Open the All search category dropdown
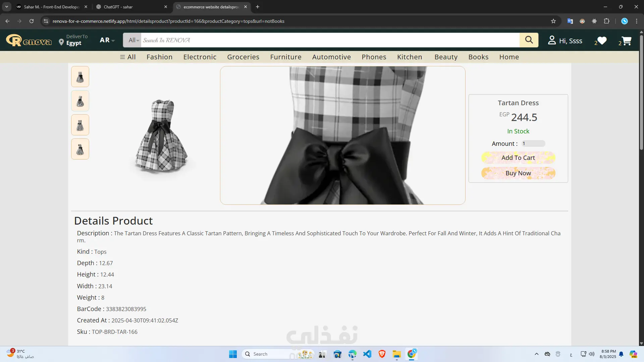Image resolution: width=644 pixels, height=362 pixels. coord(133,40)
